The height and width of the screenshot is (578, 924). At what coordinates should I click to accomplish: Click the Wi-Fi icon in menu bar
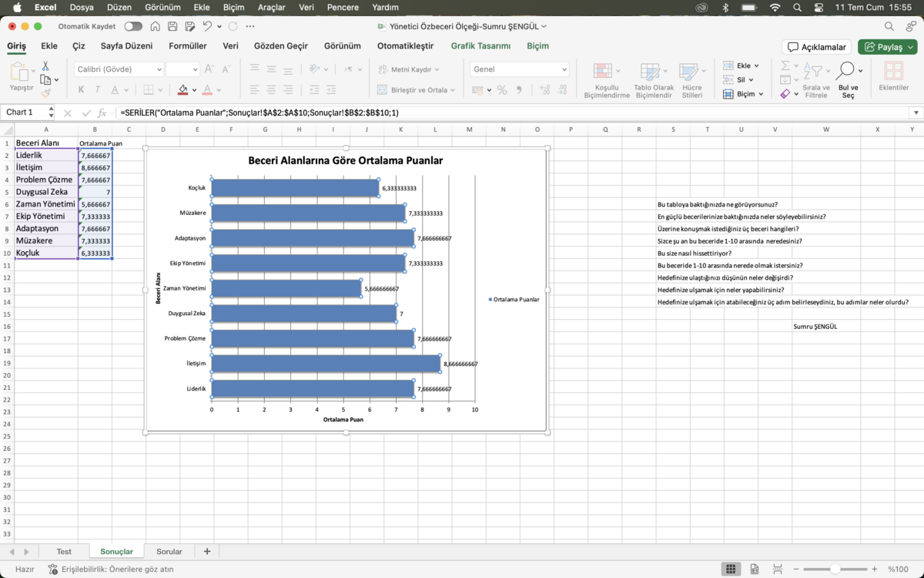(775, 7)
